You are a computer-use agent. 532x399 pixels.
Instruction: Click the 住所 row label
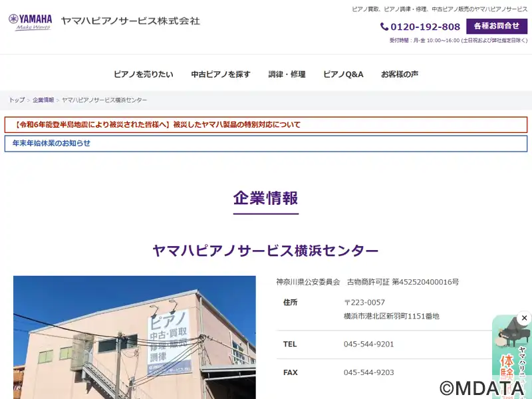click(x=291, y=303)
